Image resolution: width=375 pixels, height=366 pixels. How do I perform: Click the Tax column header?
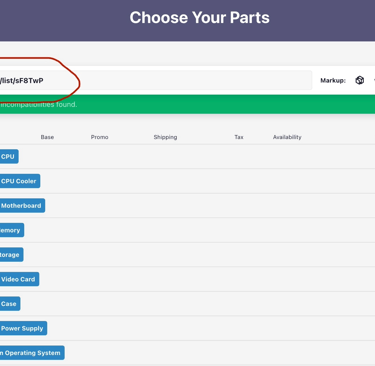click(x=239, y=137)
